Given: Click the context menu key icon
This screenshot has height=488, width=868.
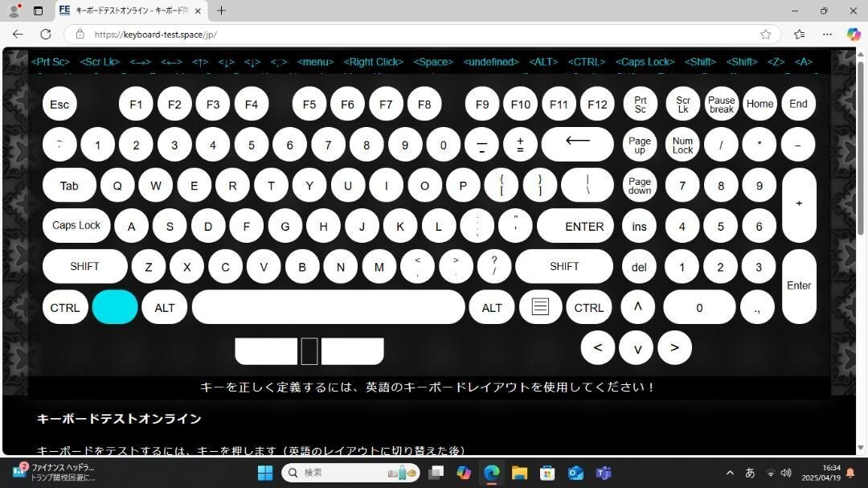Looking at the screenshot, I should pyautogui.click(x=540, y=307).
